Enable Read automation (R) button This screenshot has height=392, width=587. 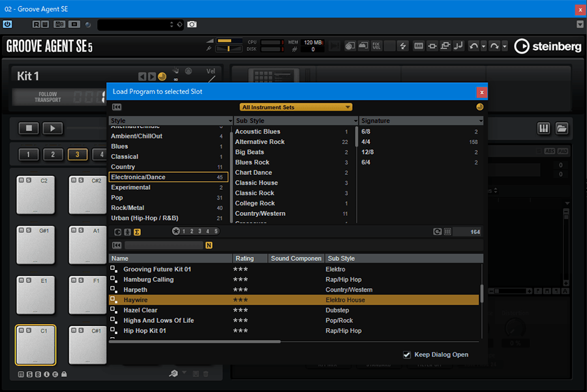click(x=37, y=24)
